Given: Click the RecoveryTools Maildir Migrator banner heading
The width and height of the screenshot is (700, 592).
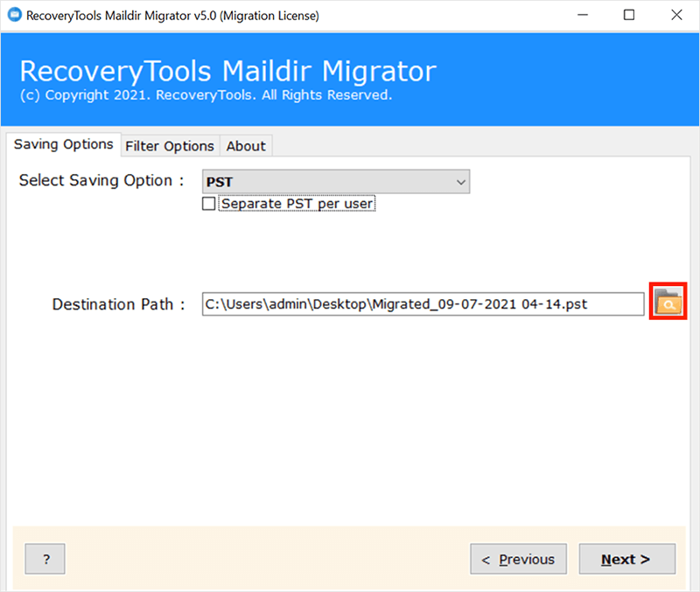Looking at the screenshot, I should tap(227, 71).
